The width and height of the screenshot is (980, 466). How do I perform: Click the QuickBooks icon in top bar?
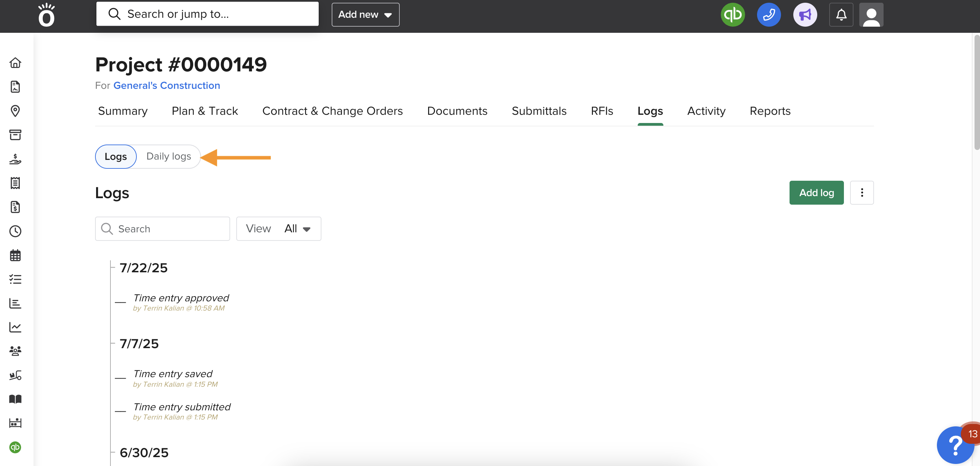(x=732, y=15)
